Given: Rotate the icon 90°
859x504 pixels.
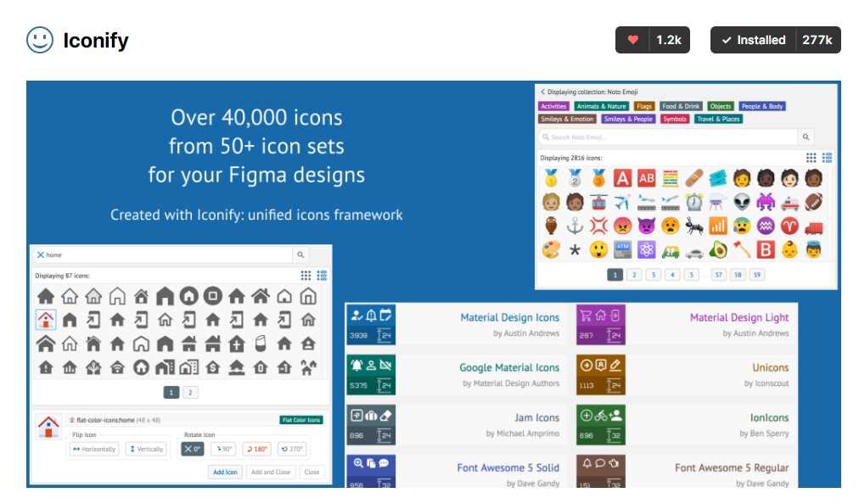Looking at the screenshot, I should tap(223, 449).
